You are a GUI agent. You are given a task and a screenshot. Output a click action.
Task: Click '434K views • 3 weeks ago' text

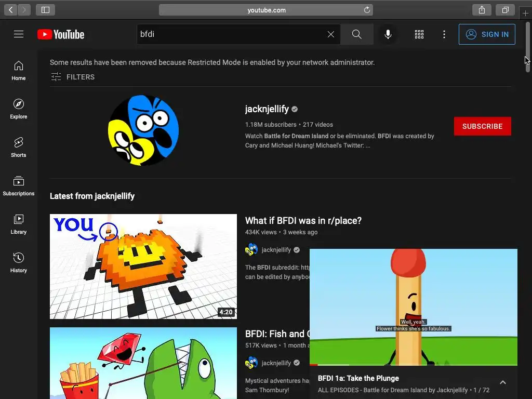(x=281, y=232)
